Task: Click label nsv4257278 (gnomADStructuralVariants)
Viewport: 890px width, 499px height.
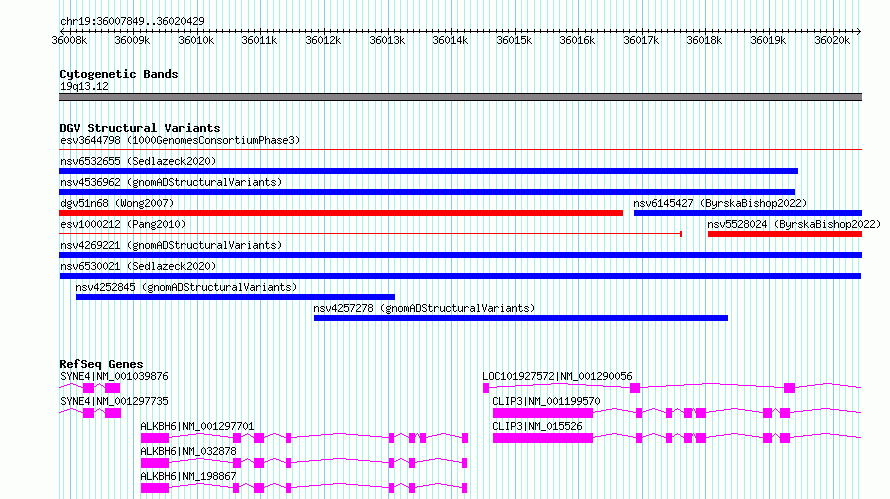Action: click(424, 308)
